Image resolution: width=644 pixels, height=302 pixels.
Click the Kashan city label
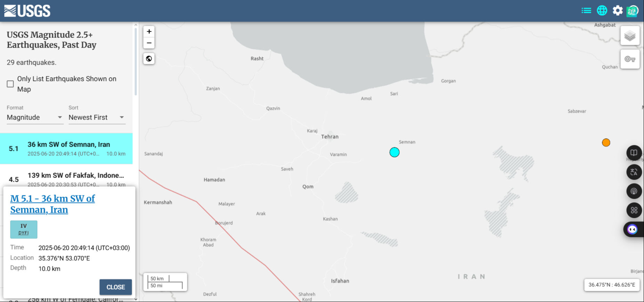pos(330,219)
